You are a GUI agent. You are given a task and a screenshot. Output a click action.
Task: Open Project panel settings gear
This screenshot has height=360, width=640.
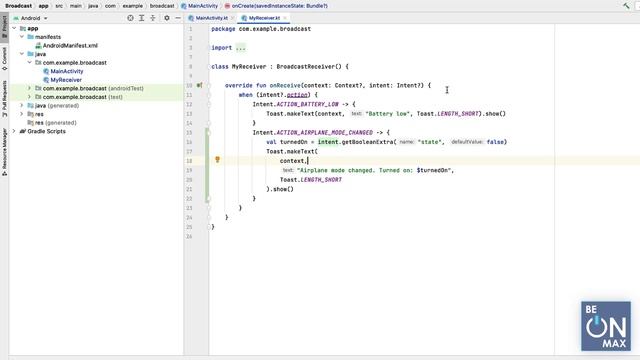pyautogui.click(x=167, y=18)
